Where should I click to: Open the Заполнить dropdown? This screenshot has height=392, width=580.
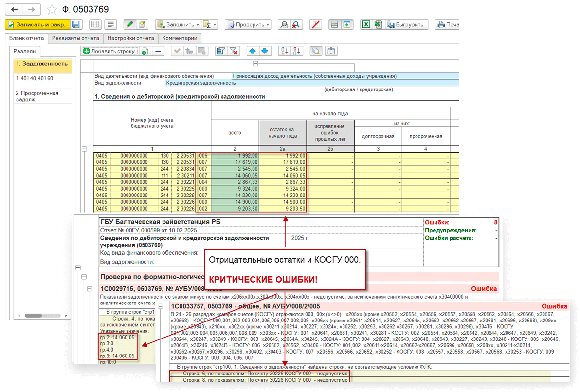coord(178,24)
